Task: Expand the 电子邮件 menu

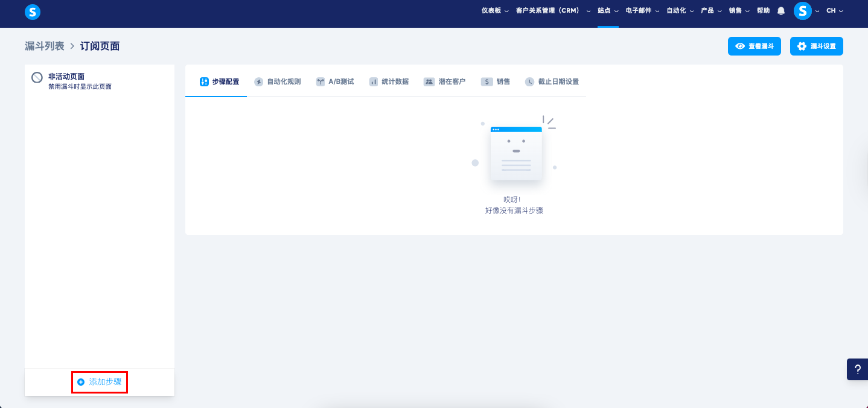Action: (x=642, y=11)
